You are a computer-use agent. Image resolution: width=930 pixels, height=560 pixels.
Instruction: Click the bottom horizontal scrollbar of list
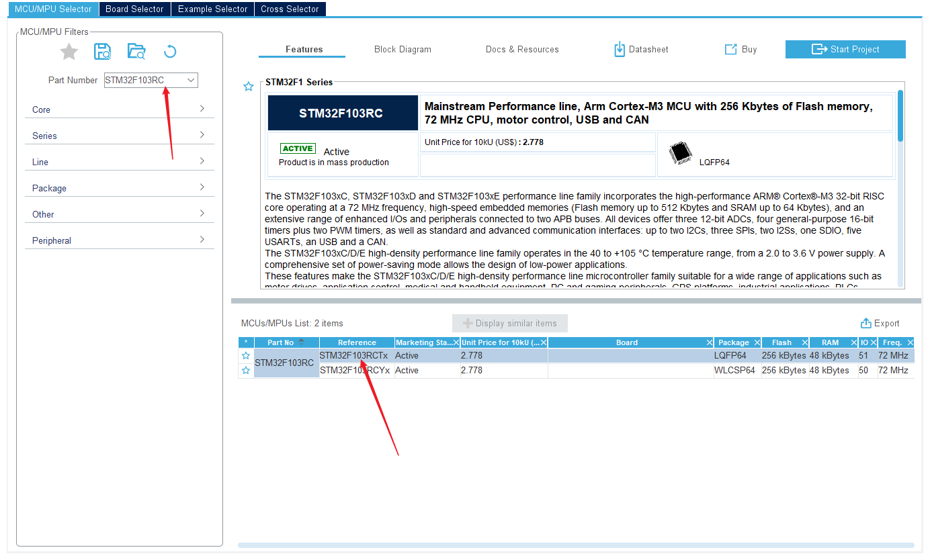(576, 545)
